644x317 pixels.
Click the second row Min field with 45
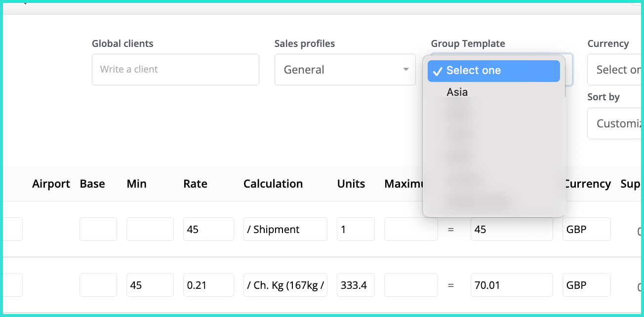tap(150, 285)
